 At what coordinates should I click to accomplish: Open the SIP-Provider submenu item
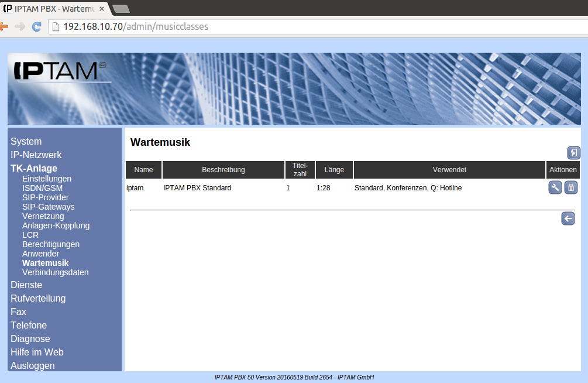click(x=45, y=197)
